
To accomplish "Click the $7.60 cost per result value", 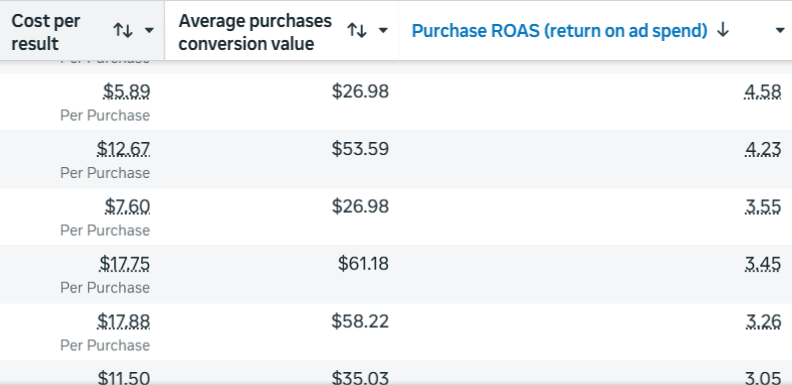I will pos(127,207).
